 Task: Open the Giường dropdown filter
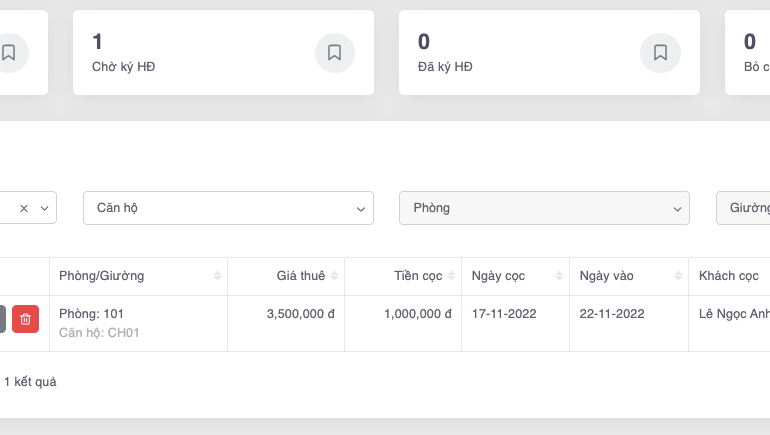coord(745,208)
